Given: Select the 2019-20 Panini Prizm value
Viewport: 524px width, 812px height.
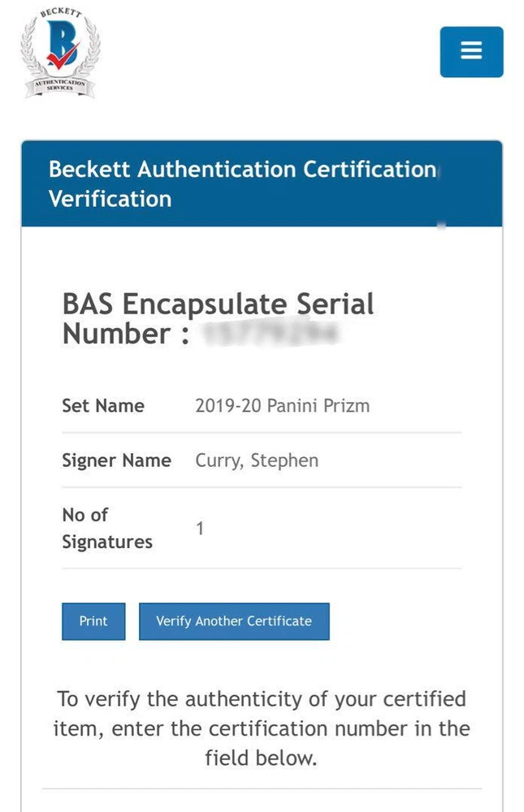Looking at the screenshot, I should [282, 406].
